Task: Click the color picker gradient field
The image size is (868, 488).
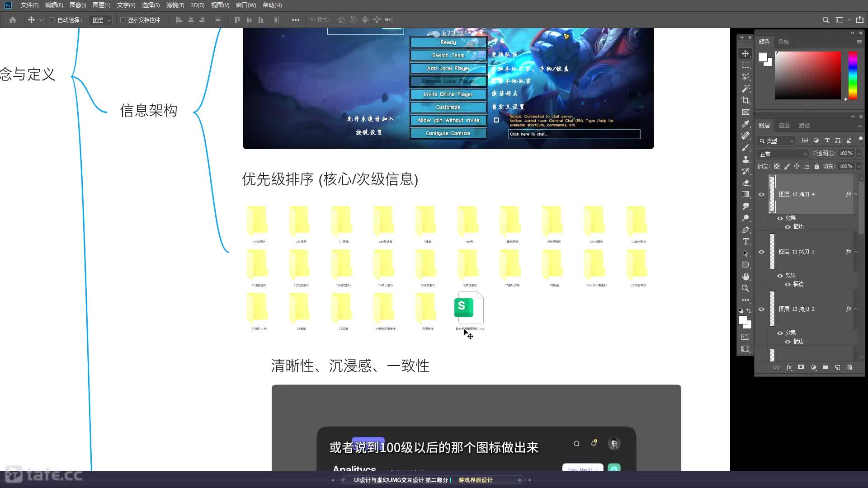Action: [807, 75]
